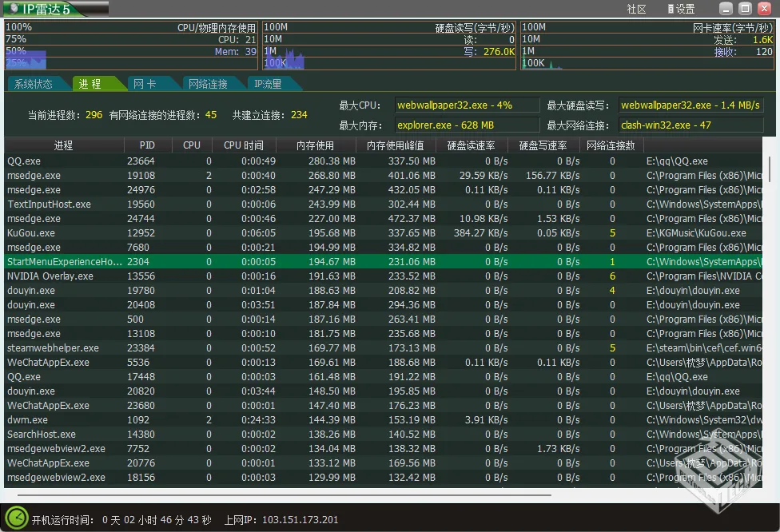This screenshot has width=780, height=532.
Task: Select douyin.exe row with PID 20408
Action: point(383,305)
